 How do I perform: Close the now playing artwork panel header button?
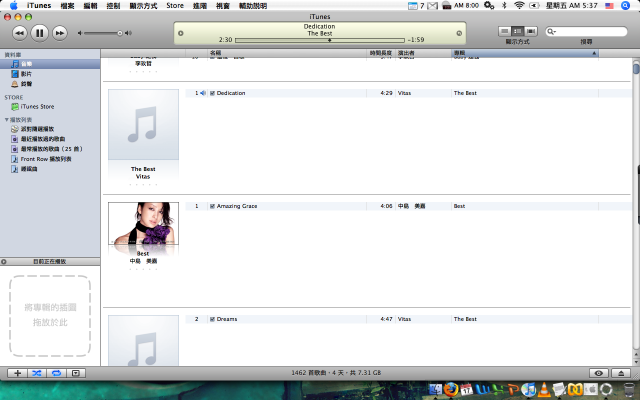click(4, 262)
